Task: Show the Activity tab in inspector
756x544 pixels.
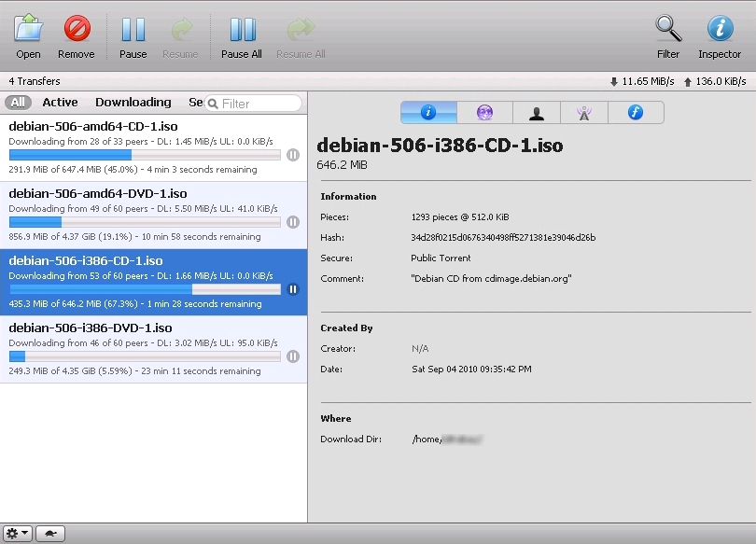Action: pyautogui.click(x=484, y=113)
